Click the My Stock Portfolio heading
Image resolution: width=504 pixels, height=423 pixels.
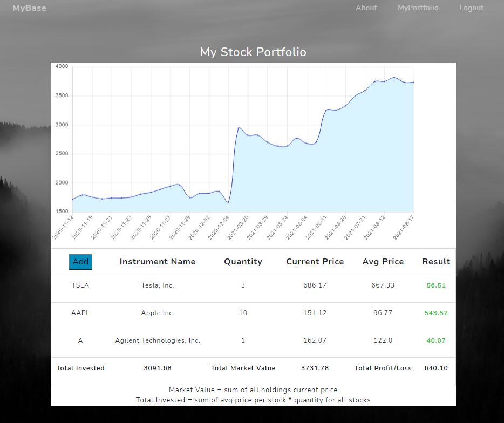(253, 52)
